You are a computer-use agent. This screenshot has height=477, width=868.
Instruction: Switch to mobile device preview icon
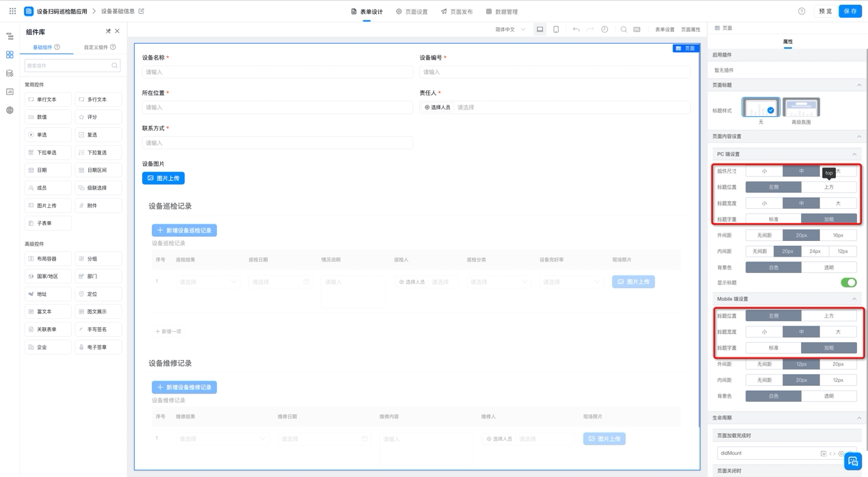(556, 29)
